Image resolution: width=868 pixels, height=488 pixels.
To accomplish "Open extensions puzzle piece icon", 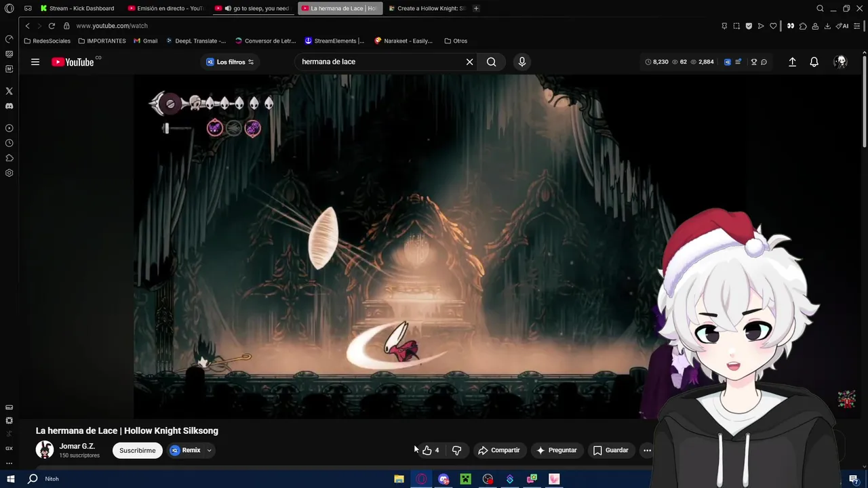I will tap(803, 26).
